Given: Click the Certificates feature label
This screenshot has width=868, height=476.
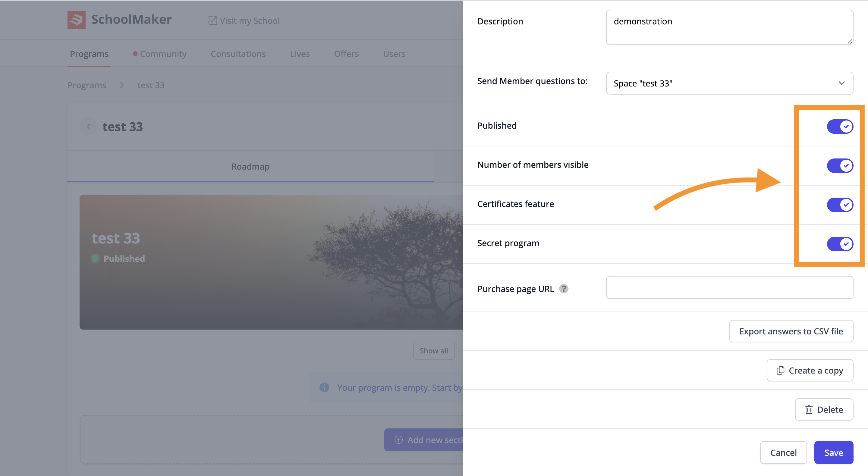Looking at the screenshot, I should (x=516, y=204).
